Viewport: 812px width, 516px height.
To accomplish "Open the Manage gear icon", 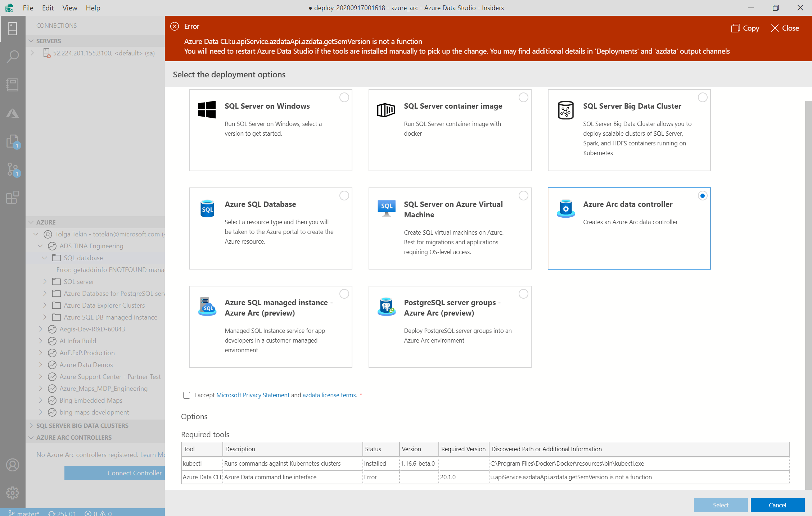I will [x=13, y=493].
